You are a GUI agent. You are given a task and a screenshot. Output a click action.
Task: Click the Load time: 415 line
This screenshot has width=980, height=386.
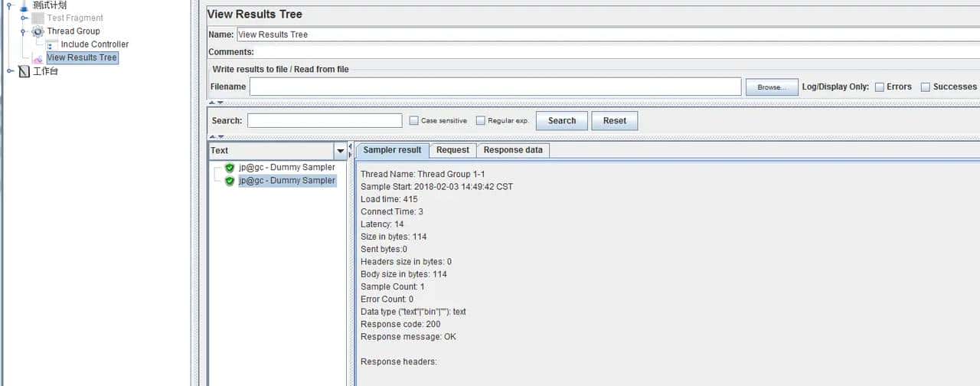(389, 199)
